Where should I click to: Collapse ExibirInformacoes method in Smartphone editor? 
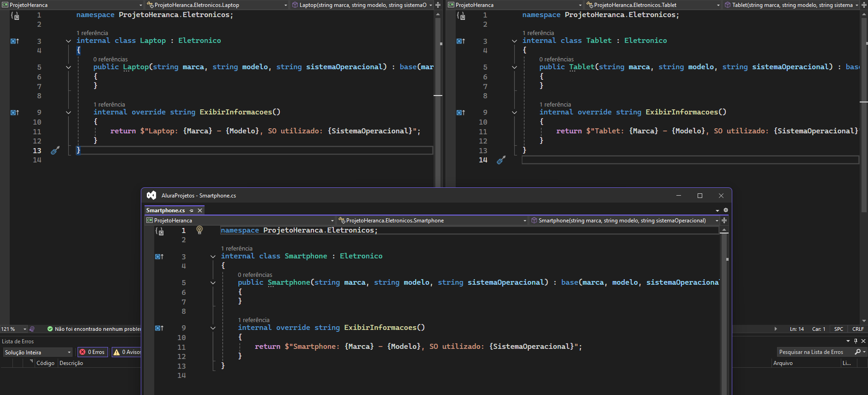(213, 328)
